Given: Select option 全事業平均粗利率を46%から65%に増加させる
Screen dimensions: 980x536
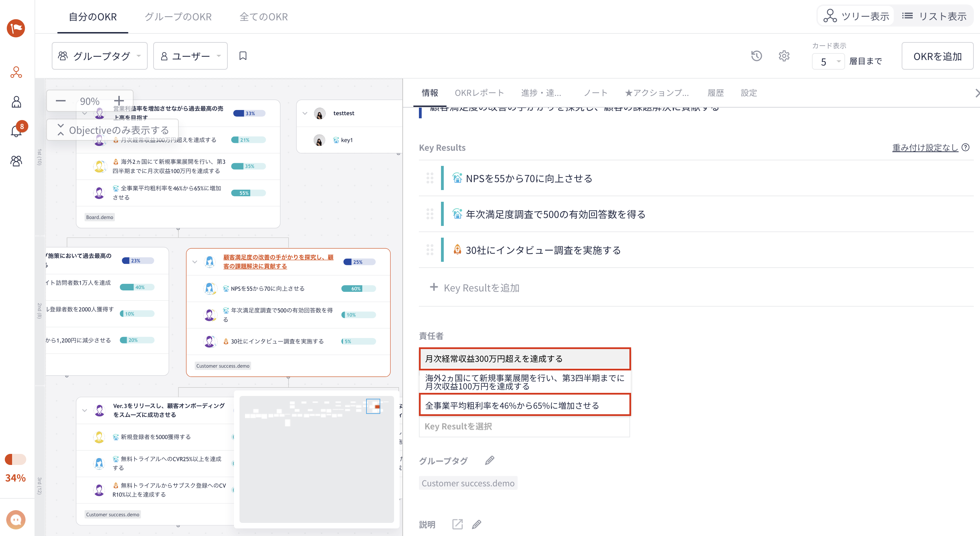Looking at the screenshot, I should click(x=525, y=405).
